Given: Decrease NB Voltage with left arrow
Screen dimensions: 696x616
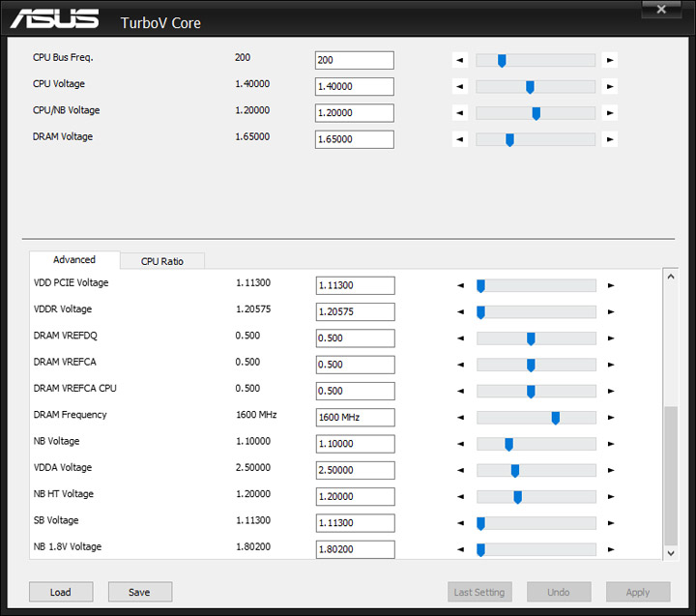Looking at the screenshot, I should tap(461, 444).
